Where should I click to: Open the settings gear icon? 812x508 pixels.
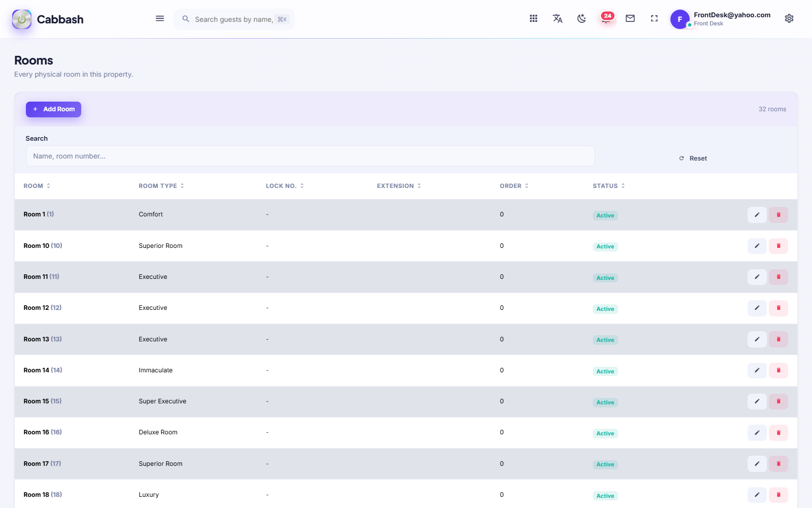click(789, 19)
